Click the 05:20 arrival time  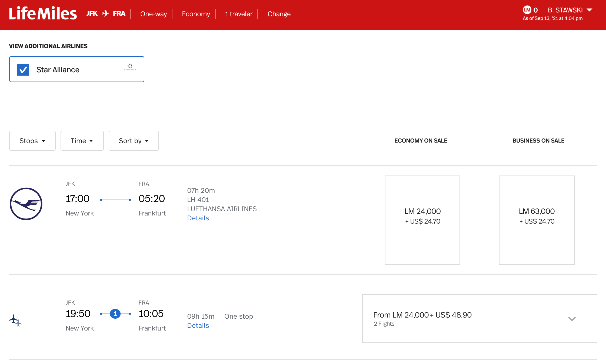coord(152,198)
